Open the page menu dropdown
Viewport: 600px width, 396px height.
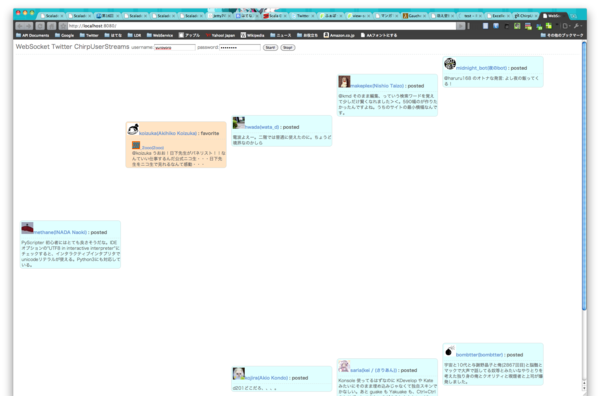click(566, 26)
